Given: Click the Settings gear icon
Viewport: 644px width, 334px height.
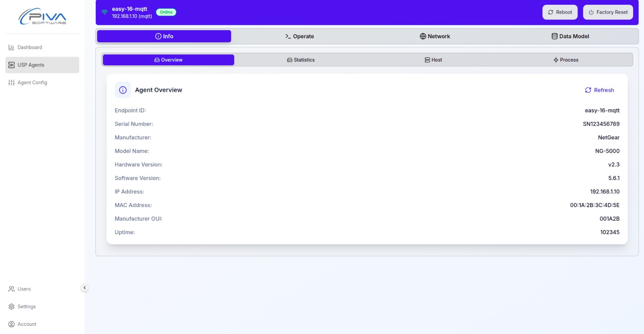Looking at the screenshot, I should pos(11,307).
